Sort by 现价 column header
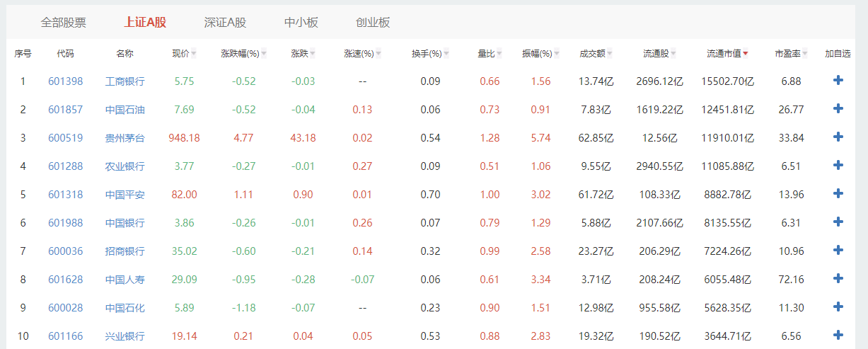 pyautogui.click(x=184, y=54)
